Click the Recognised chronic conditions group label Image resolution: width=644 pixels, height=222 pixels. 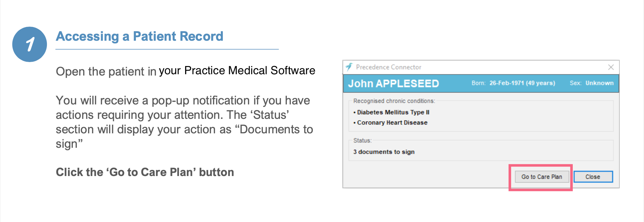pos(394,101)
